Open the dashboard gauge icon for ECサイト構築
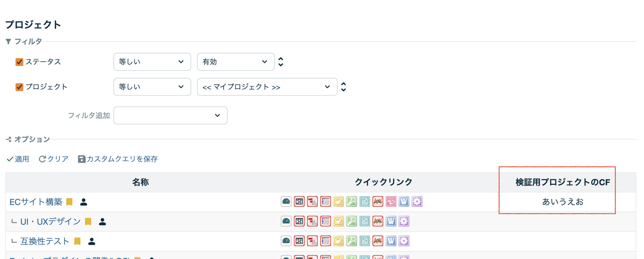 pyautogui.click(x=286, y=202)
